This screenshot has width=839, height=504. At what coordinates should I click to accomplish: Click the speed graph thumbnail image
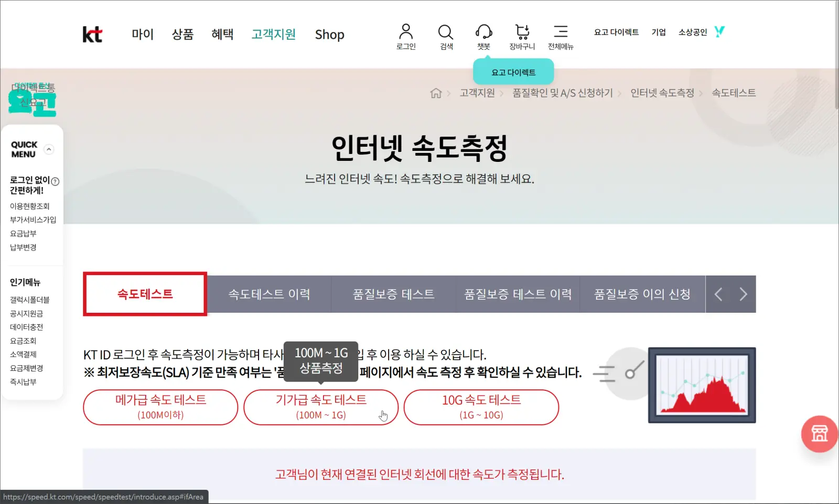(702, 385)
